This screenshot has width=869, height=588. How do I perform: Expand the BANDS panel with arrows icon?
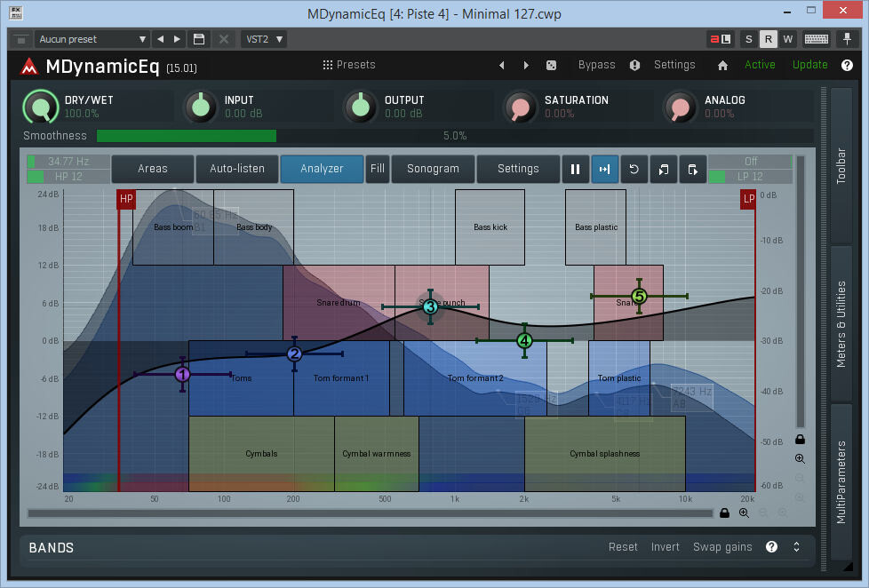[796, 547]
